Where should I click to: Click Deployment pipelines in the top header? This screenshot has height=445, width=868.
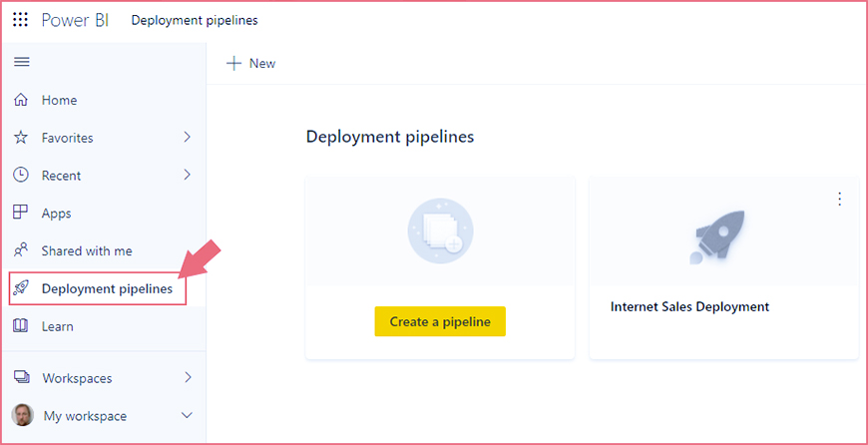pos(195,21)
